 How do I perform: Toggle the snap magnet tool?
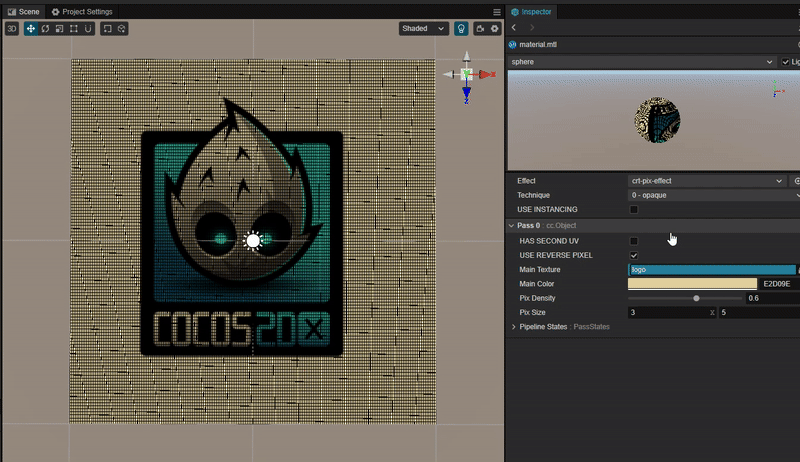click(88, 29)
